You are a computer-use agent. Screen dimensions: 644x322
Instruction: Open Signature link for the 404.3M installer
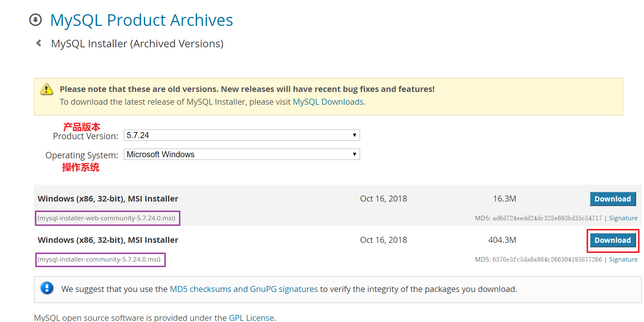tap(623, 259)
